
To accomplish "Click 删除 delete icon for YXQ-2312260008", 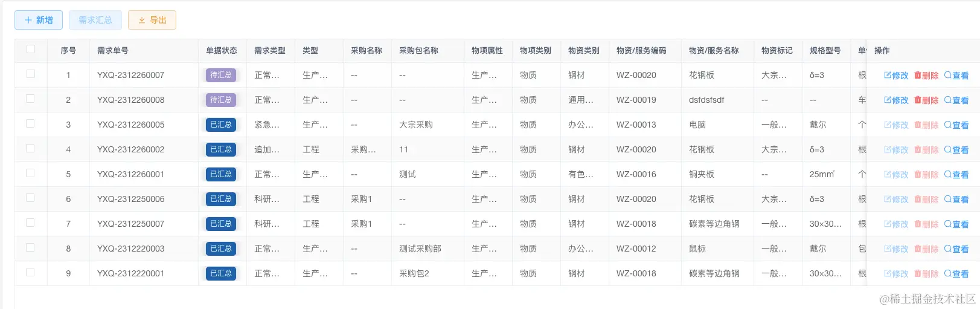I will 926,100.
